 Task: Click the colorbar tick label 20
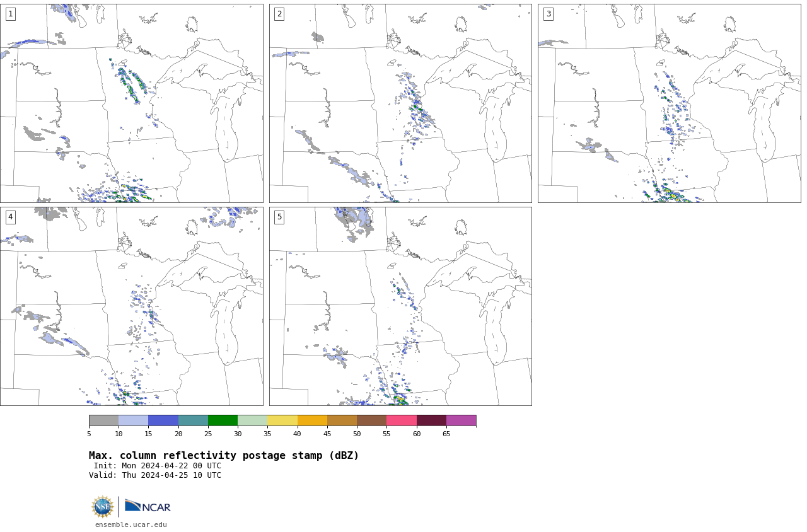(x=178, y=434)
